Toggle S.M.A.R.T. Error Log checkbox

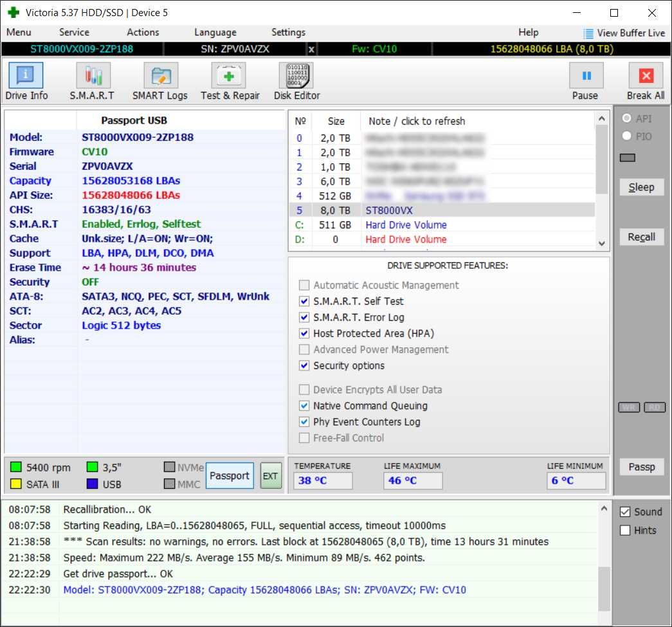[x=304, y=317]
